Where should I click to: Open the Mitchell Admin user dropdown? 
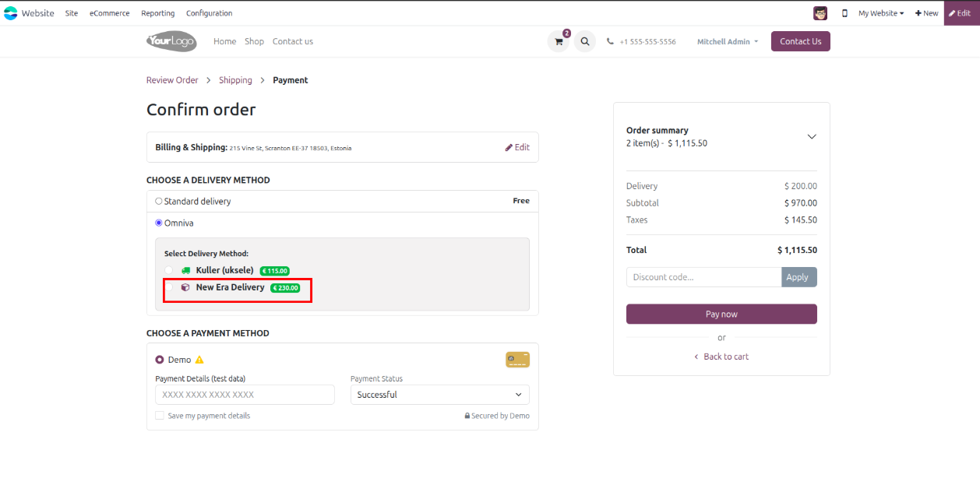click(x=727, y=42)
